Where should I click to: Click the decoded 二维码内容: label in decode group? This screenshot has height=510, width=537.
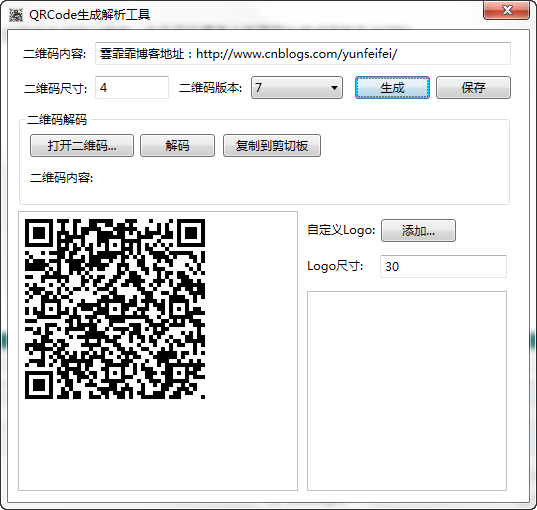[x=61, y=178]
